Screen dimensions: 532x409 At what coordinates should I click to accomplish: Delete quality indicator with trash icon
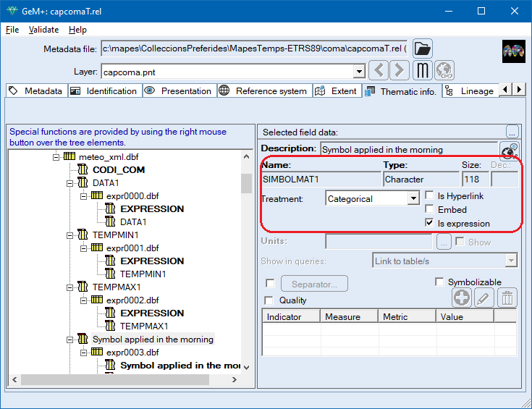[x=507, y=298]
